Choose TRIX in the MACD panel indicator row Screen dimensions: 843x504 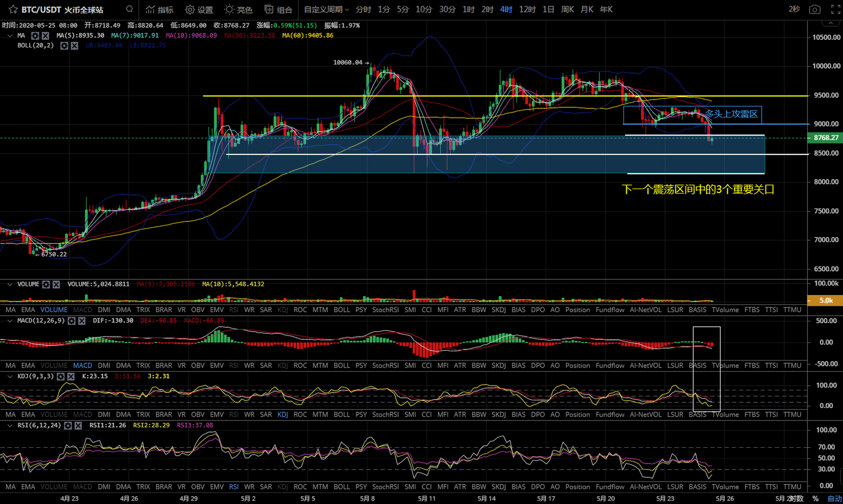[143, 365]
